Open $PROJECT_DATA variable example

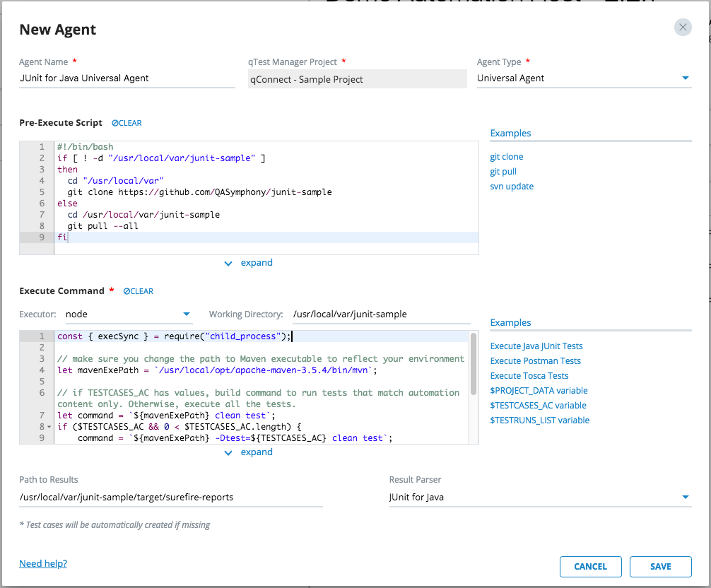pos(539,391)
